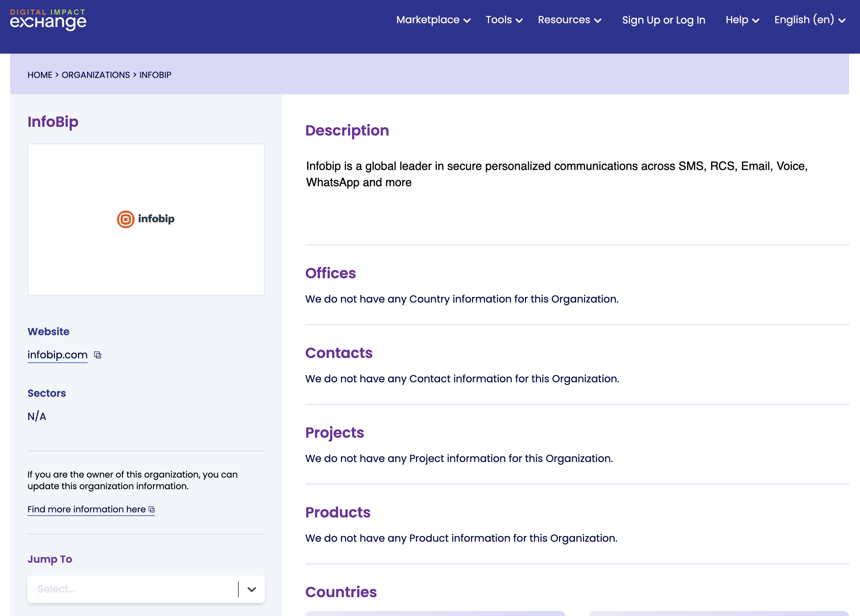Click the Digital Impact Exchange logo
Screen dimensions: 860x616
pos(48,20)
